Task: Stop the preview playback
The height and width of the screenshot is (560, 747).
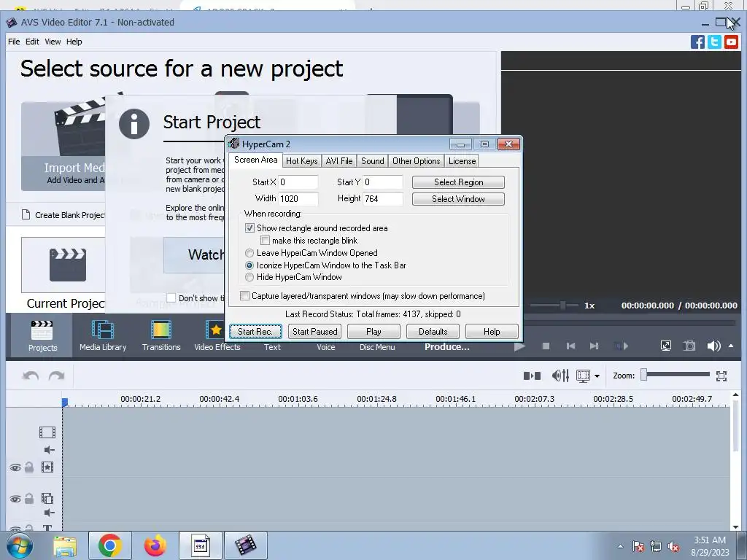Action: tap(546, 346)
